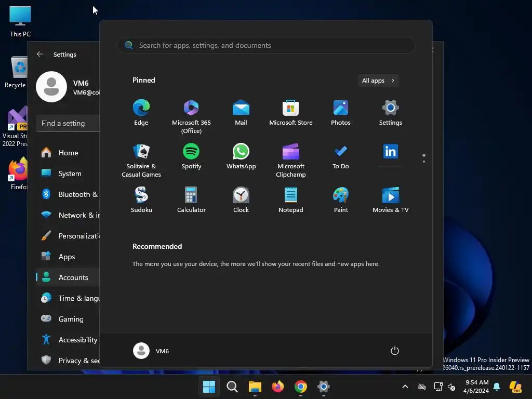
Task: Open Privacy & security settings
Action: (x=68, y=361)
